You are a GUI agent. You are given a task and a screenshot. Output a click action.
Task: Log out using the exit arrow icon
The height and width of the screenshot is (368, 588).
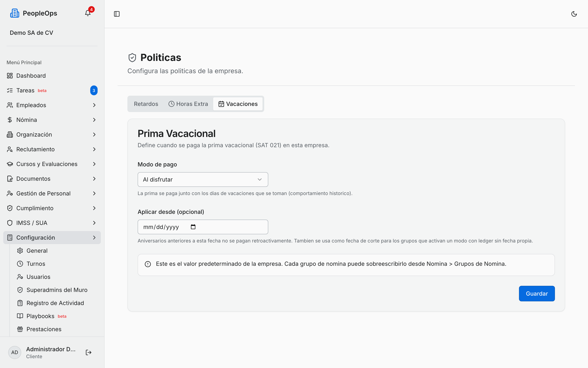click(89, 352)
